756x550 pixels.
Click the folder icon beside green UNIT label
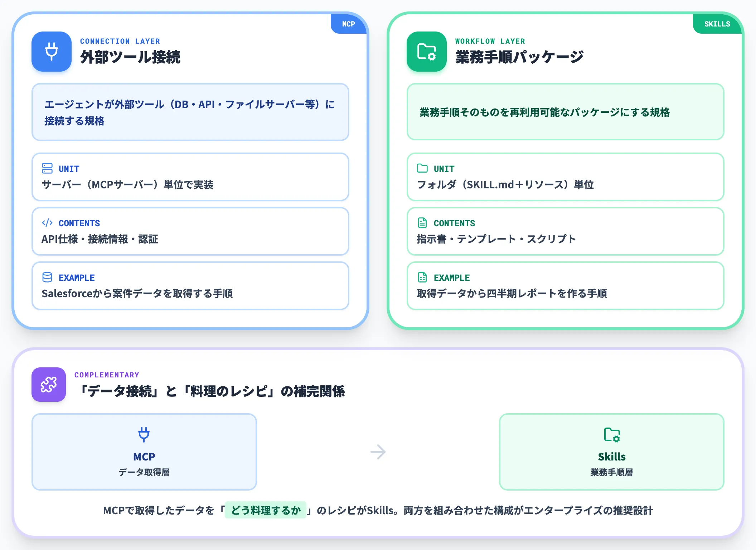(x=422, y=168)
